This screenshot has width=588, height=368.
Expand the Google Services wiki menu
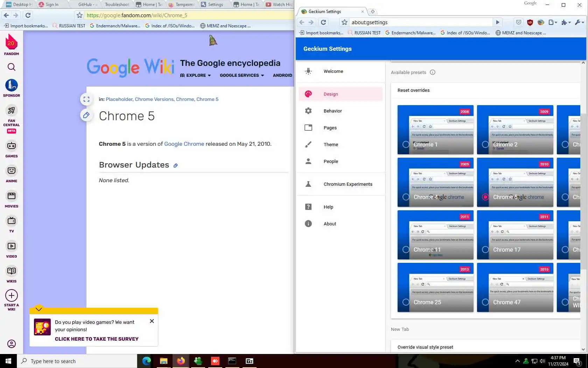[242, 75]
